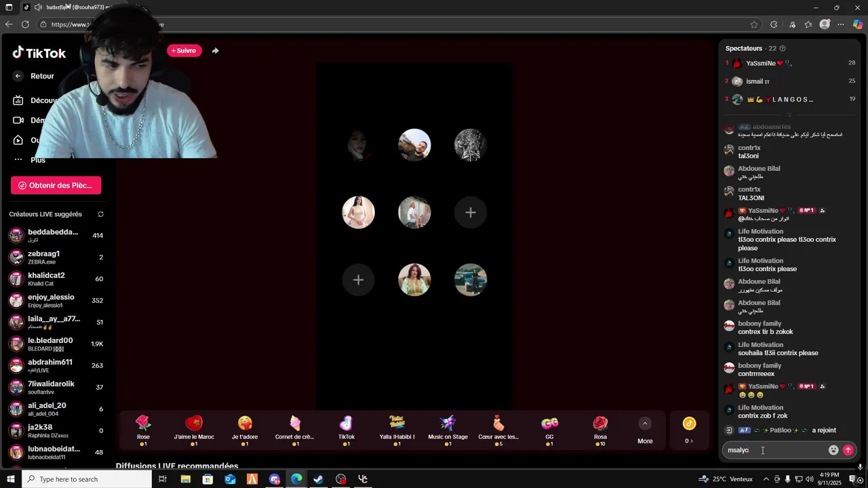The image size is (868, 488).
Task: Open Microsoft Store from taskbar
Action: [x=208, y=479]
